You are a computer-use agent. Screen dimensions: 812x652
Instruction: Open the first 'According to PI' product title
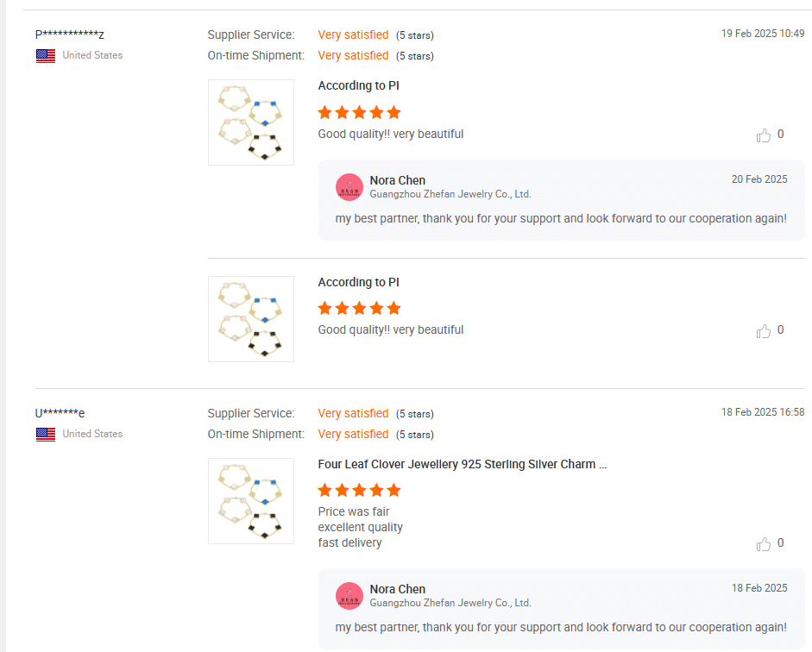click(x=358, y=86)
